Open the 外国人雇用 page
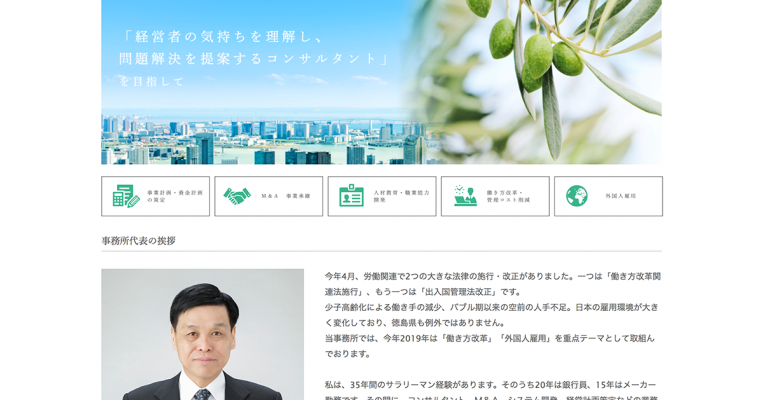 click(608, 196)
